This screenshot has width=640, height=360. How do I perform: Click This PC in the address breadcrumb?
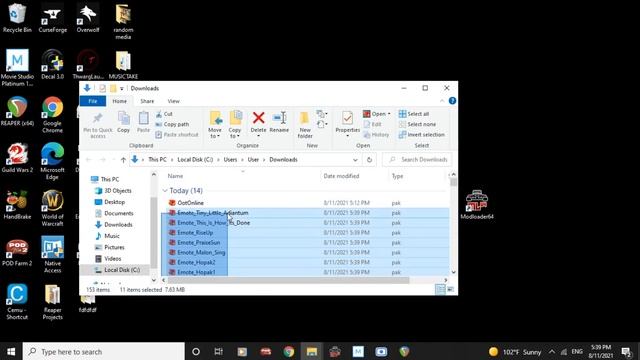[x=157, y=160]
